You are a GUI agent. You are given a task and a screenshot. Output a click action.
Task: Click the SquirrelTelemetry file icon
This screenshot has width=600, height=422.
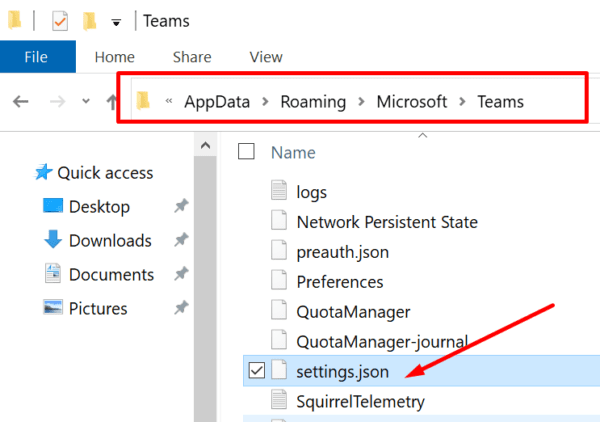(279, 399)
